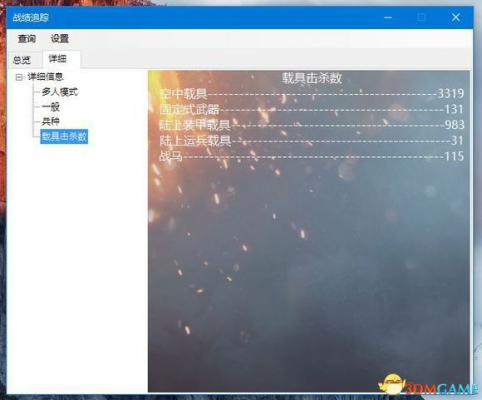Collapse the 详细信息 tree node
The width and height of the screenshot is (482, 400).
click(x=19, y=77)
